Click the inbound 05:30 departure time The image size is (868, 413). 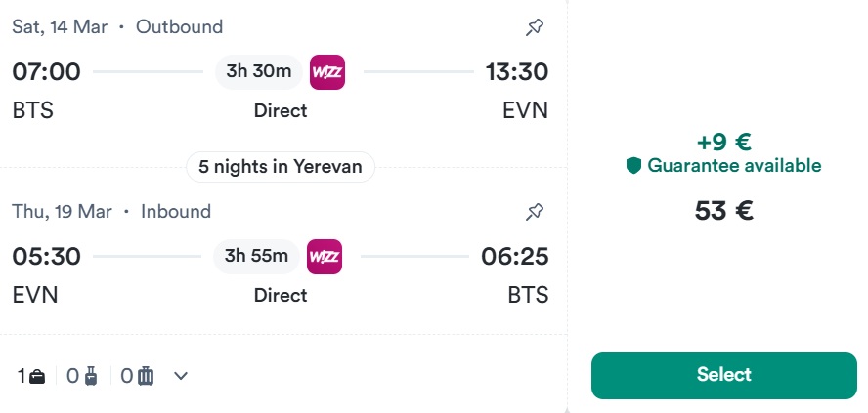click(x=46, y=257)
